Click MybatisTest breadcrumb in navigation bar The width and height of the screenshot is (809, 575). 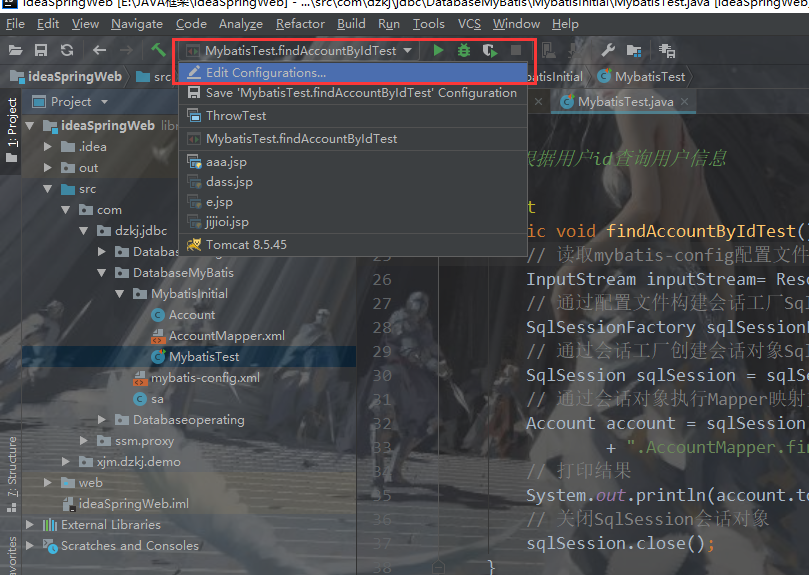coord(641,76)
